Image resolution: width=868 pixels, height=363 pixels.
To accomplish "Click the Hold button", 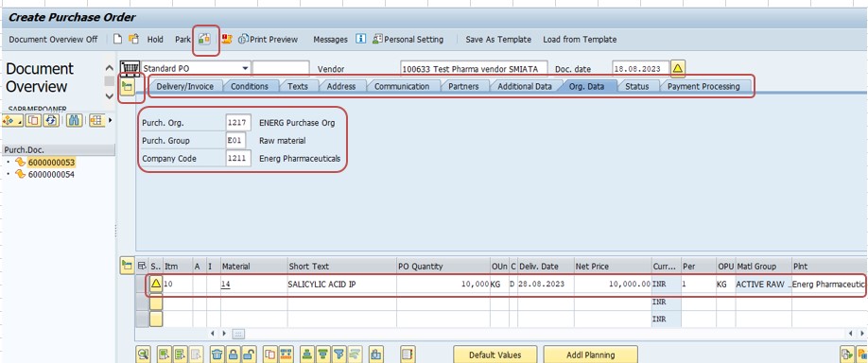I will coord(155,40).
